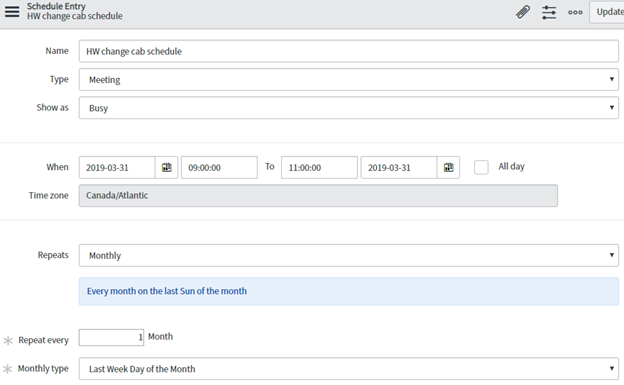This screenshot has width=624, height=385.
Task: Open the end date calendar picker
Action: coord(448,167)
